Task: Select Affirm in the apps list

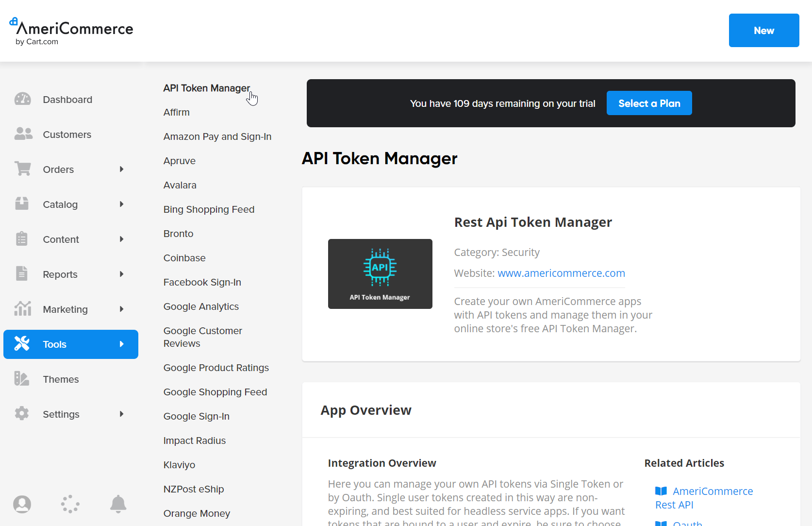Action: pos(177,112)
